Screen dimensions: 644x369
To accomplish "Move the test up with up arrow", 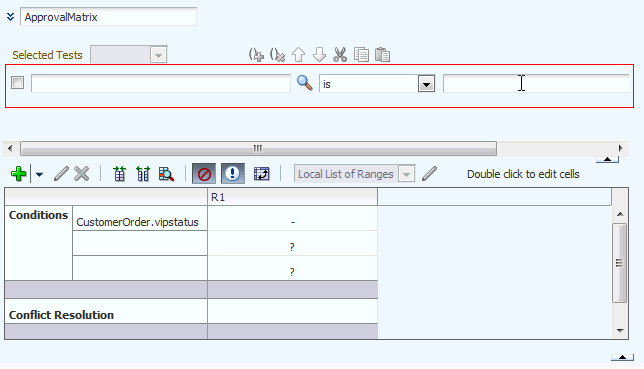I will [x=299, y=55].
